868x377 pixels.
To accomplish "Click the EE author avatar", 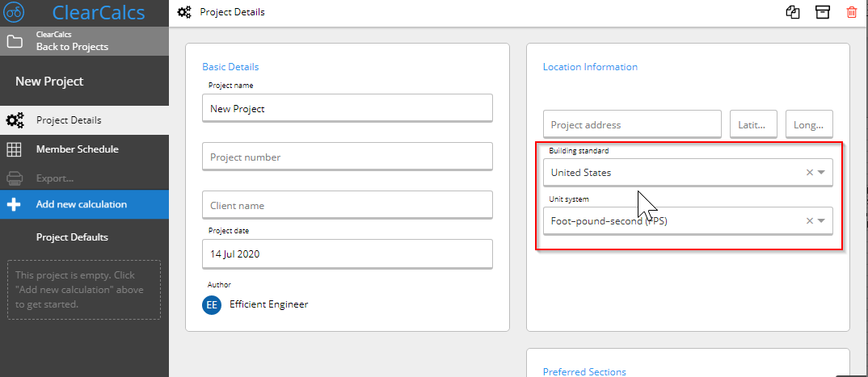I will 212,304.
